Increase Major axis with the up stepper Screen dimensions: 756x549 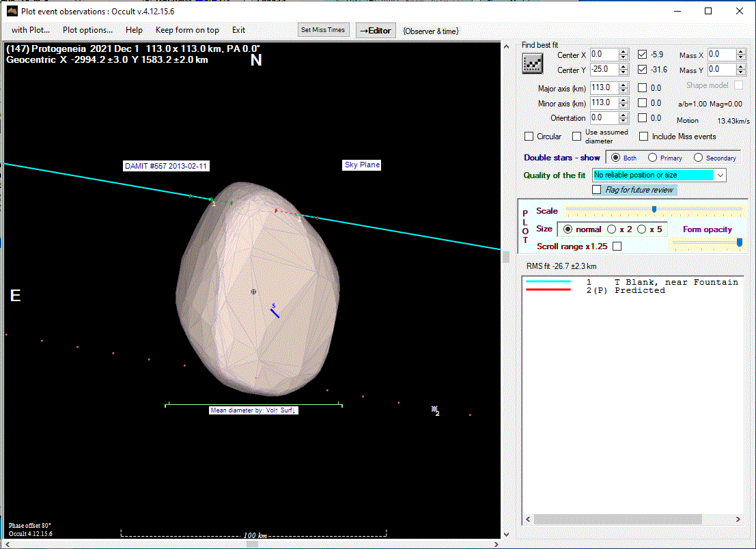point(624,85)
